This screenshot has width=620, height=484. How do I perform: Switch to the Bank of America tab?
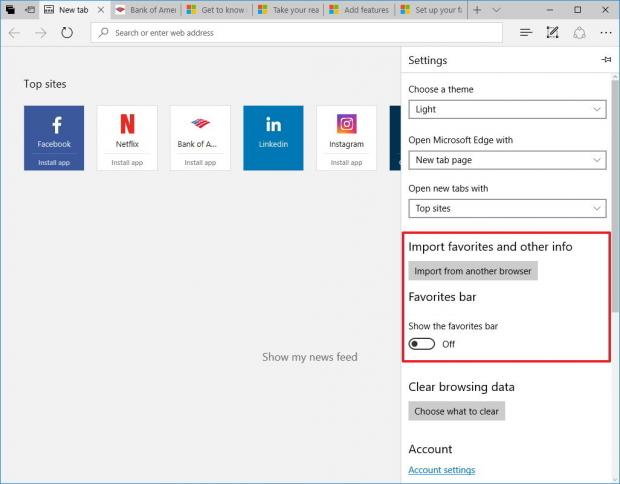[x=146, y=10]
